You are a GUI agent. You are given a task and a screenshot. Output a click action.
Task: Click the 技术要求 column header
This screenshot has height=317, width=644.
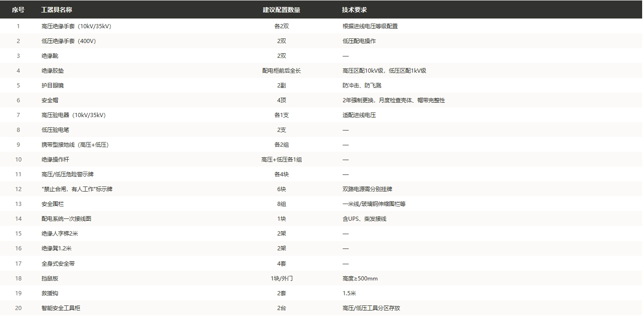355,10
